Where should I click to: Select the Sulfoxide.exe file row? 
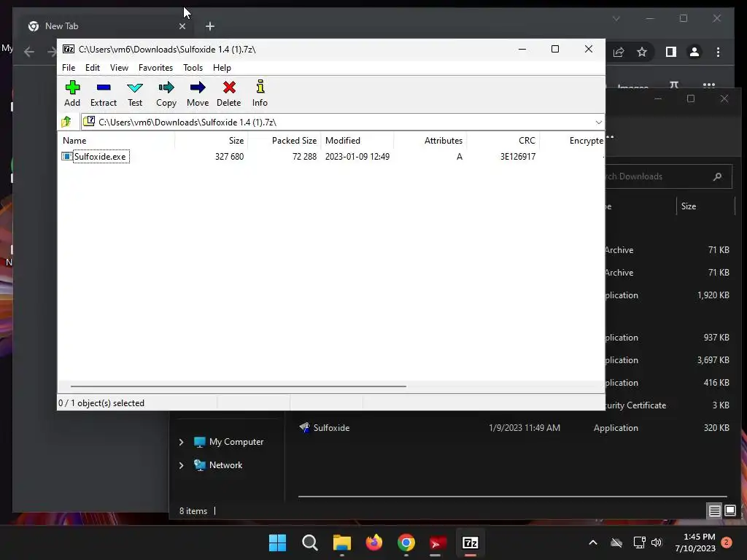coord(331,157)
